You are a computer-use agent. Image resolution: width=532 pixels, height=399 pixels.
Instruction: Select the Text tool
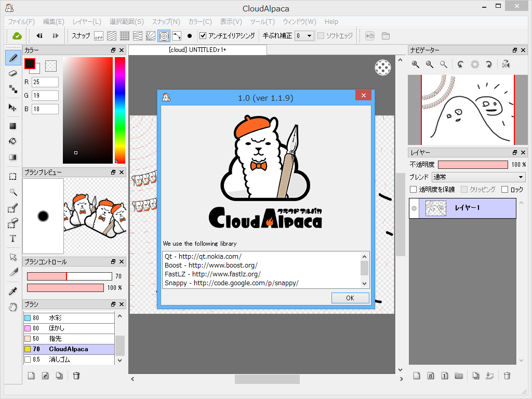(12, 238)
